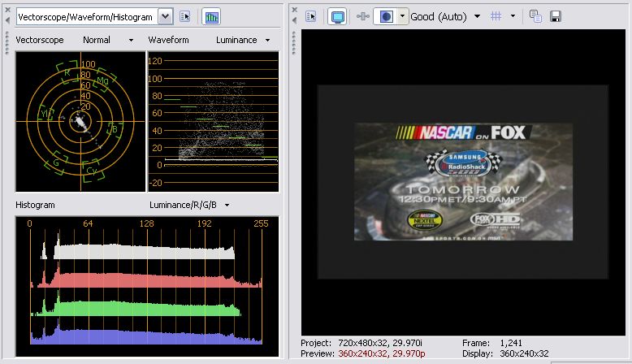632x364 pixels.
Task: Click the scopes Settings icon
Action: pos(185,16)
